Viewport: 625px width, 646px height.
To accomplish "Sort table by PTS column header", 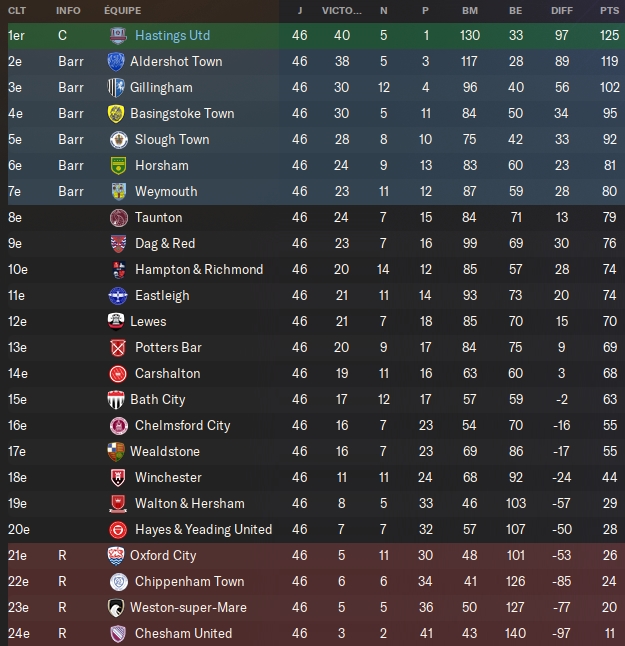I will pyautogui.click(x=609, y=10).
